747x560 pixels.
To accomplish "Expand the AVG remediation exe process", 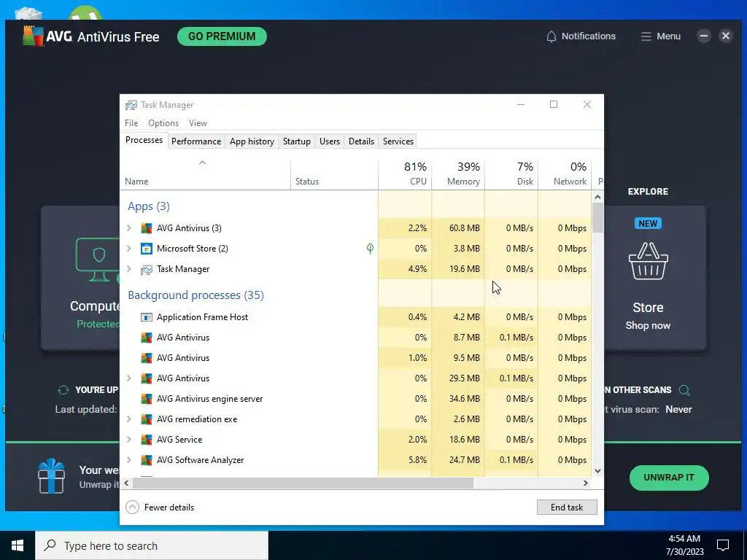I will point(128,419).
